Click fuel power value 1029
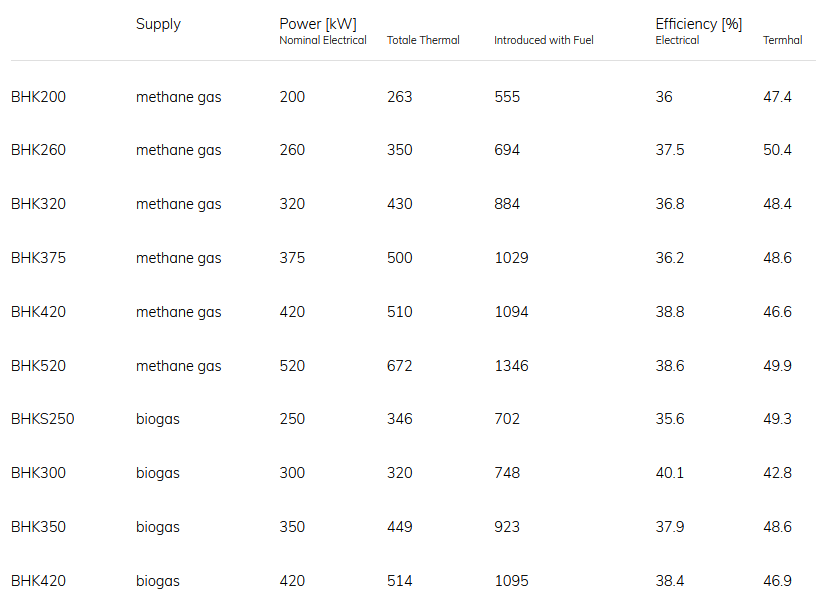 [511, 258]
